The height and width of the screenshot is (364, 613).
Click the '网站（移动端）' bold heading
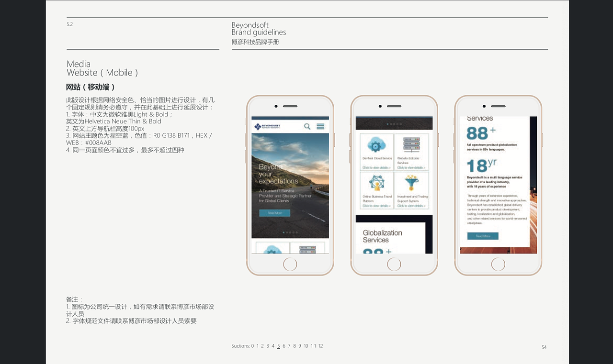pos(91,87)
